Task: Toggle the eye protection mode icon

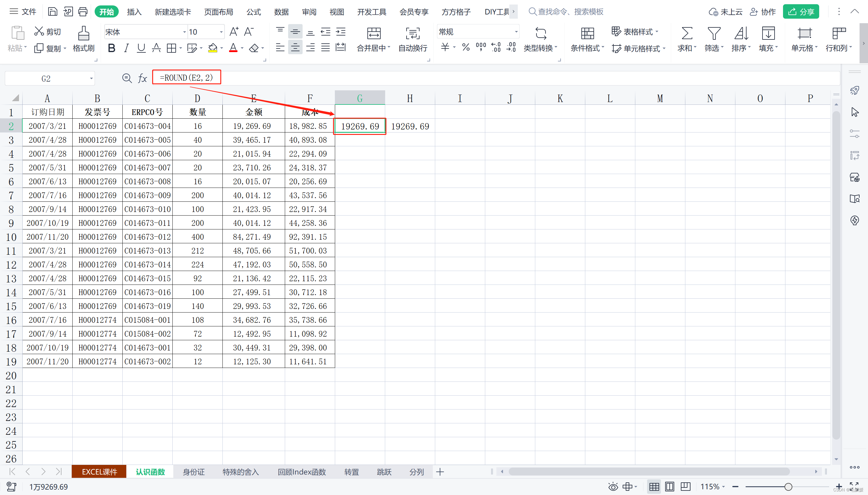Action: [613, 487]
